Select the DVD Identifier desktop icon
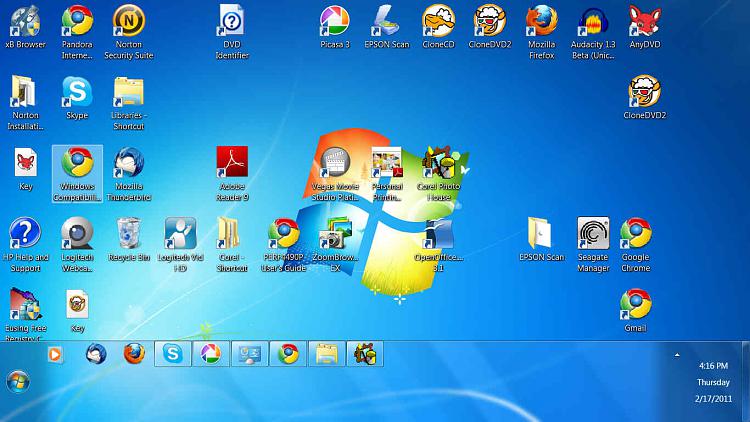Image resolution: width=750 pixels, height=422 pixels. (x=232, y=21)
